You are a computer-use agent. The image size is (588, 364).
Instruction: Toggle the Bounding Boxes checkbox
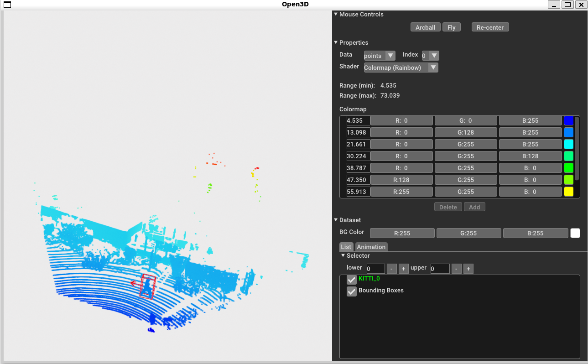coord(351,291)
